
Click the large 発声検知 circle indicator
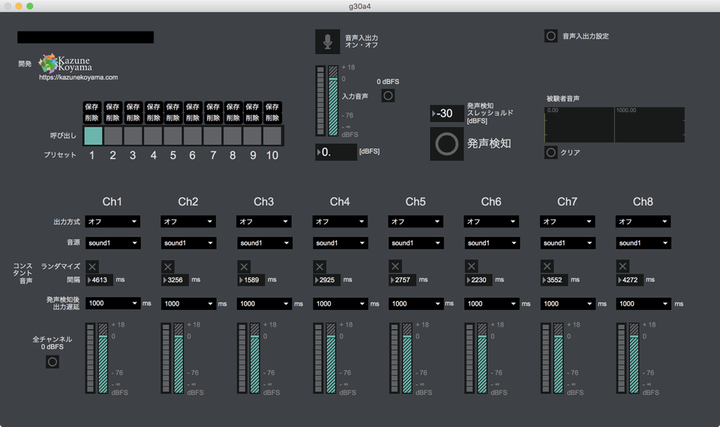[x=447, y=144]
